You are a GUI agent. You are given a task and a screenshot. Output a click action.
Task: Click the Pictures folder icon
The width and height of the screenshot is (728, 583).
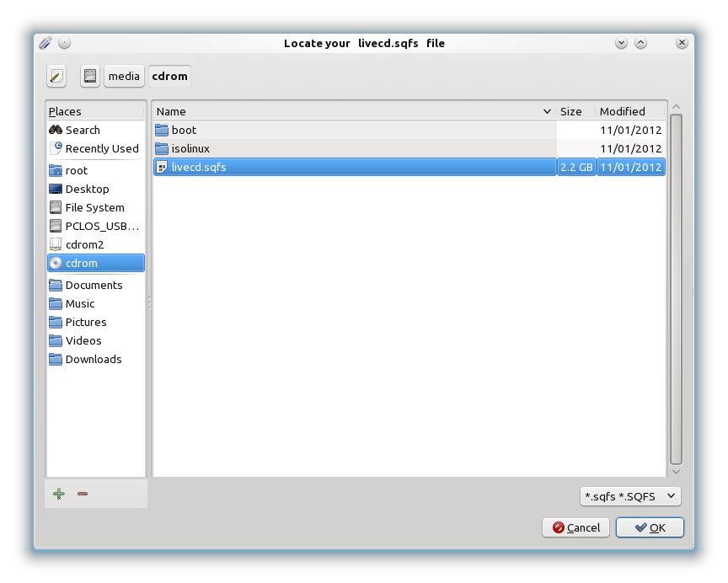(56, 322)
